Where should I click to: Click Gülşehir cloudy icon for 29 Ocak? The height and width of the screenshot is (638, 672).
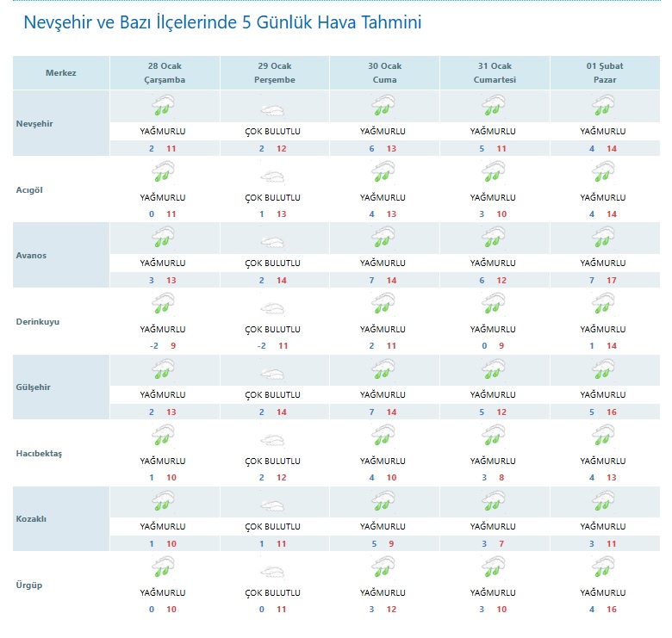[273, 374]
